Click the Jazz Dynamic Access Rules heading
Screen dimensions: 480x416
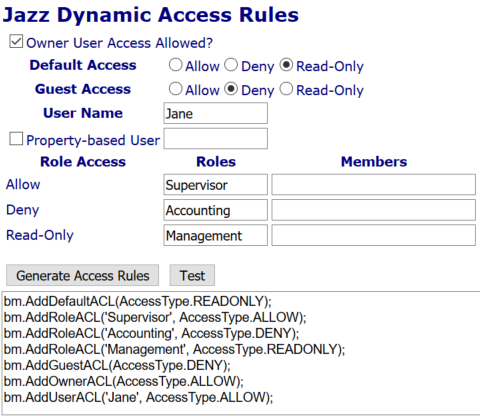pos(151,15)
